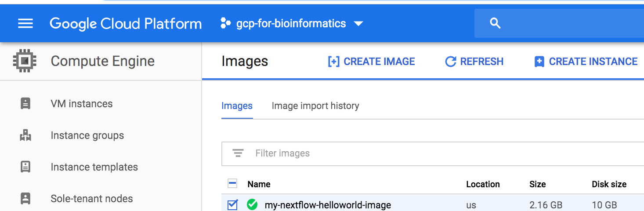The width and height of the screenshot is (644, 211).
Task: Click the VM instances sidebar icon
Action: (x=25, y=104)
